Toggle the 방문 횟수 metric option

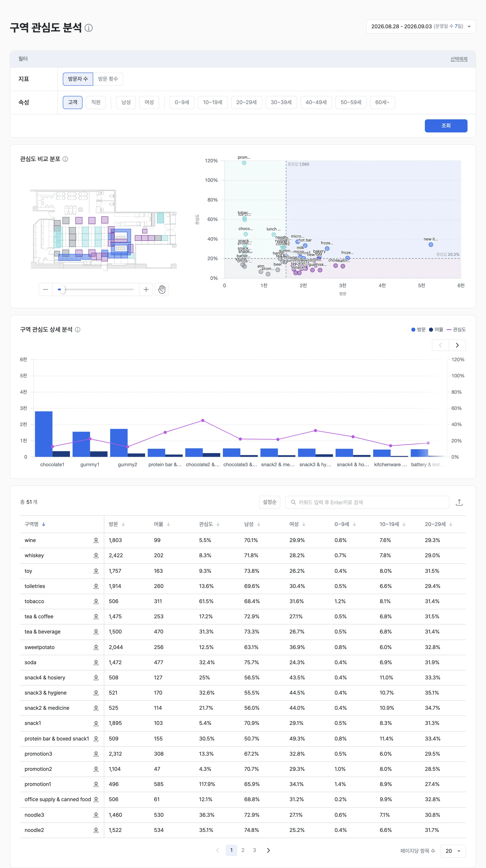point(108,79)
